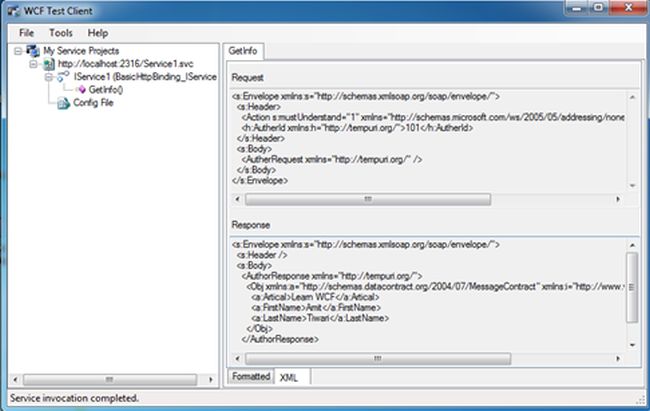Screen dimensions: 650x411
Task: Click the Action s:mustUnderstand line in Request
Action: [x=433, y=117]
